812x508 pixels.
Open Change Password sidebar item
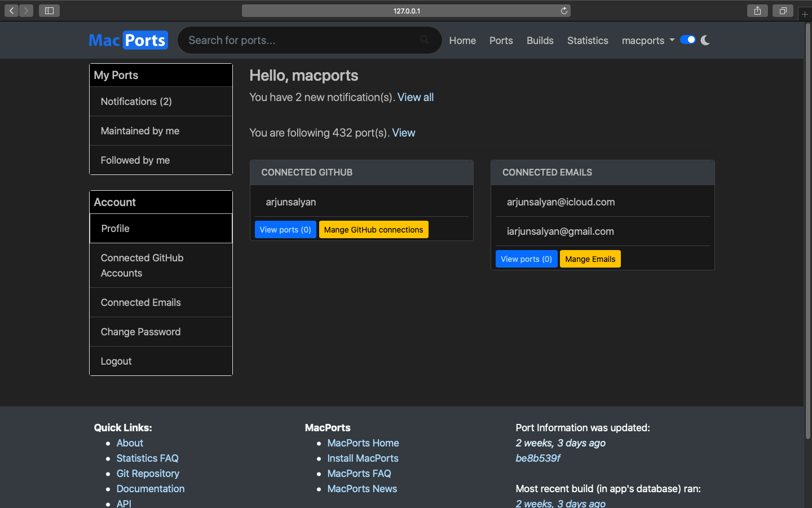(161, 332)
